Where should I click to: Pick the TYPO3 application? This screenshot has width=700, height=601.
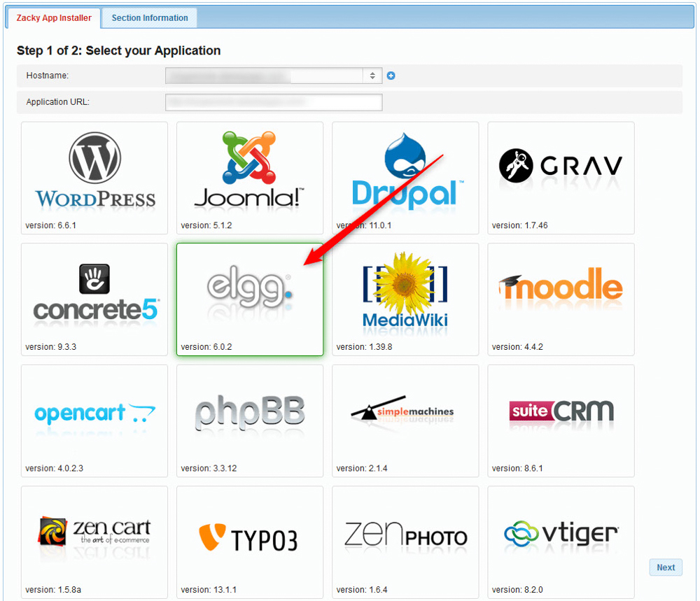(x=249, y=542)
